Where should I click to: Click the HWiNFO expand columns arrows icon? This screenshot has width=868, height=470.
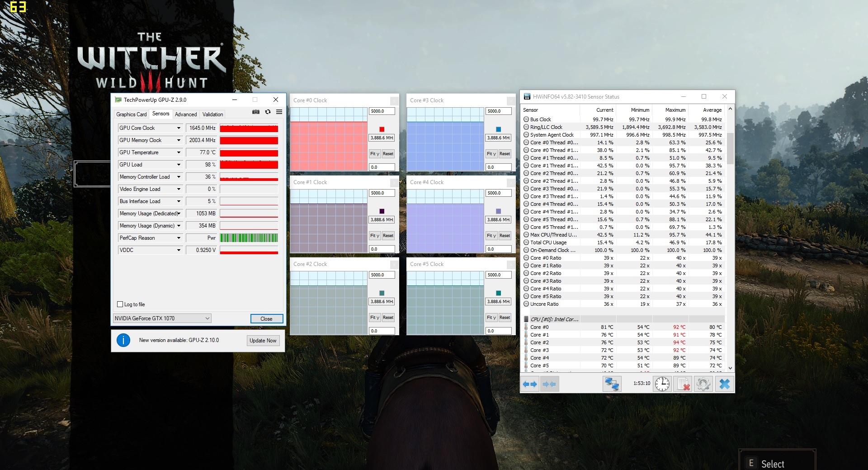click(530, 384)
